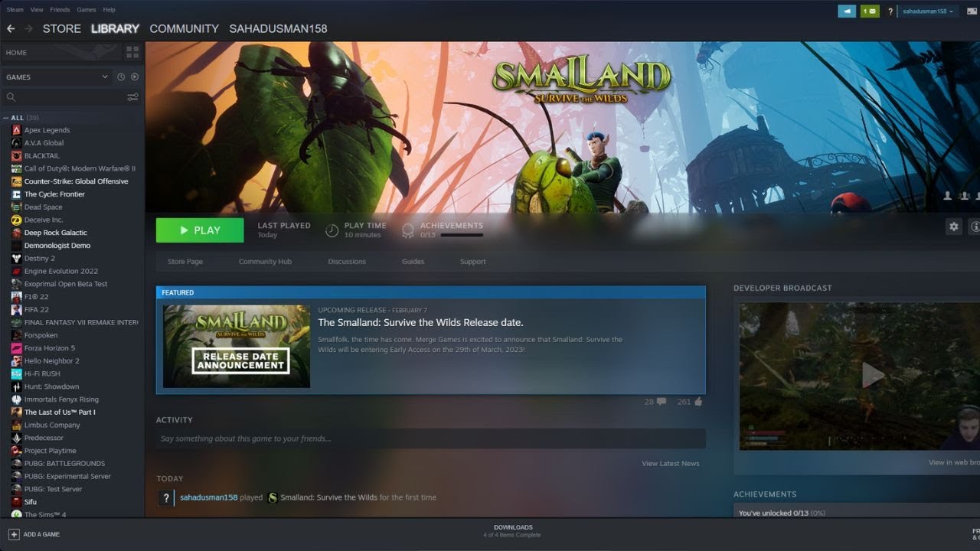Image resolution: width=980 pixels, height=551 pixels.
Task: Click the Apex Legends game icon
Action: [16, 130]
